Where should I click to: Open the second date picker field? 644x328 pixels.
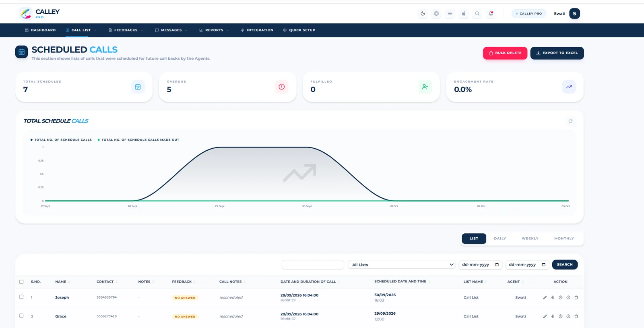[527, 265]
